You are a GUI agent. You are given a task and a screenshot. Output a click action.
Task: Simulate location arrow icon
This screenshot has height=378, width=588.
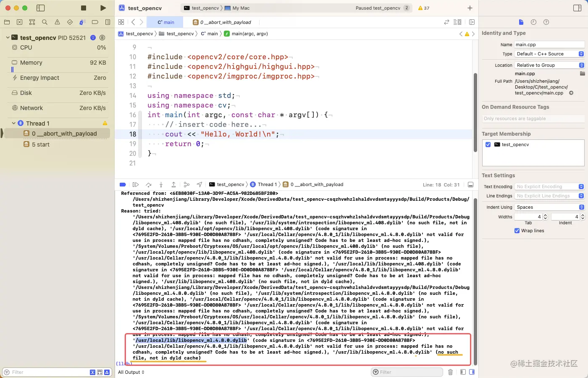[x=199, y=184]
